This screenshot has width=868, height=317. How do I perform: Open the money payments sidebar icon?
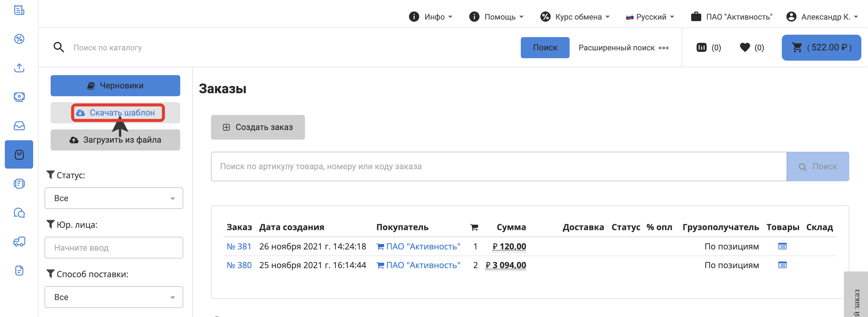(x=19, y=97)
